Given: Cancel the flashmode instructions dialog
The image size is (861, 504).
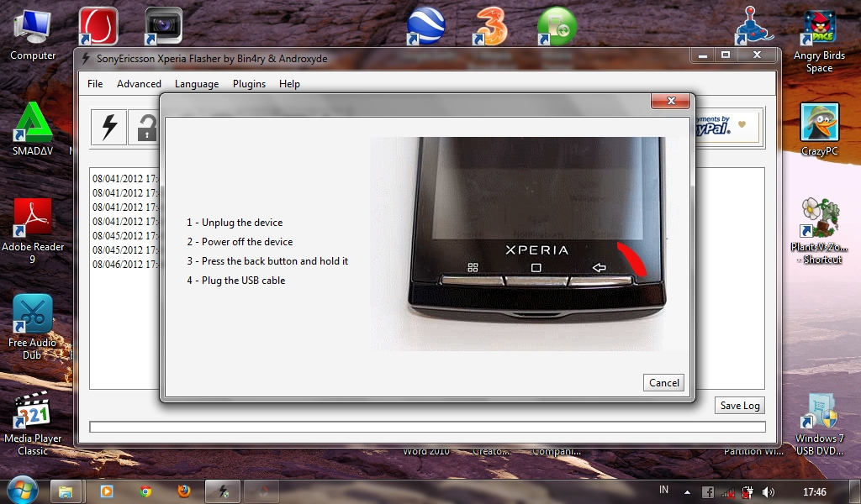Looking at the screenshot, I should [664, 383].
